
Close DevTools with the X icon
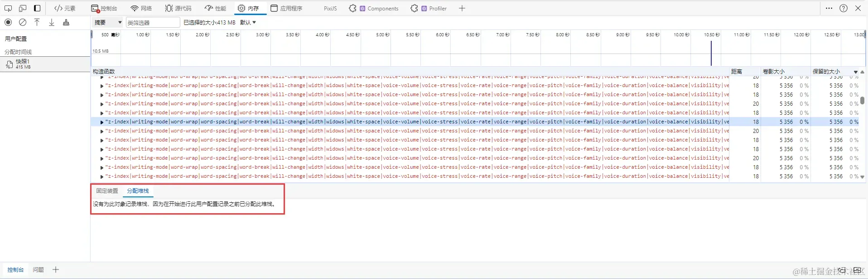point(858,8)
